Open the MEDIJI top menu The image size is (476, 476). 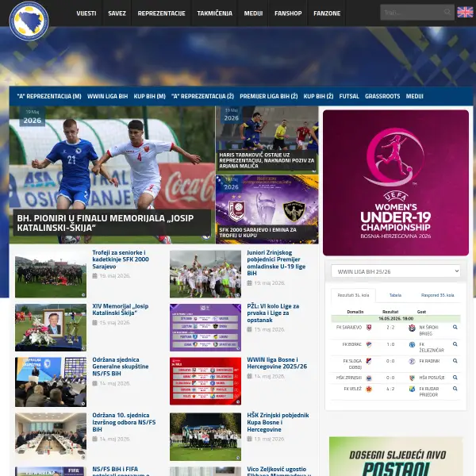click(x=254, y=13)
